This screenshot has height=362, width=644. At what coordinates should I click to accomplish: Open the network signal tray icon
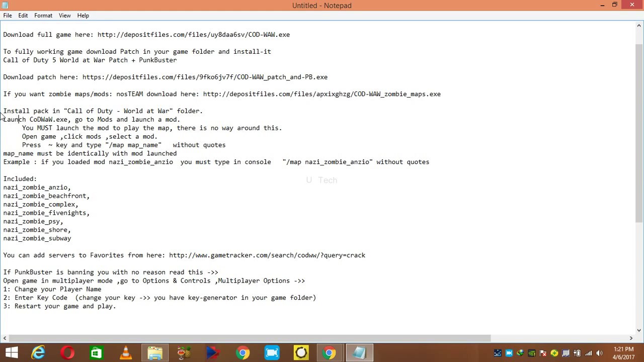589,353
